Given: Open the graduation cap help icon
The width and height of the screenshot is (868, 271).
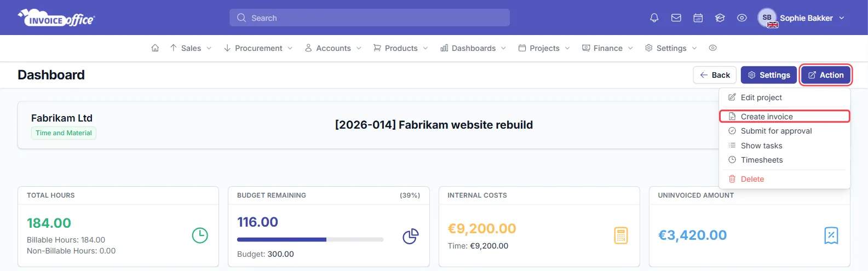Looking at the screenshot, I should (720, 18).
